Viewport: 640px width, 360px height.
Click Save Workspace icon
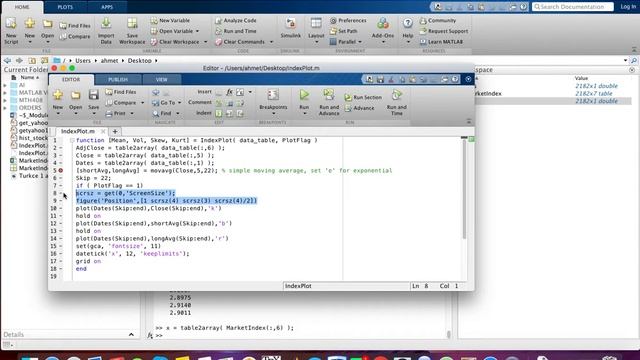tap(132, 24)
